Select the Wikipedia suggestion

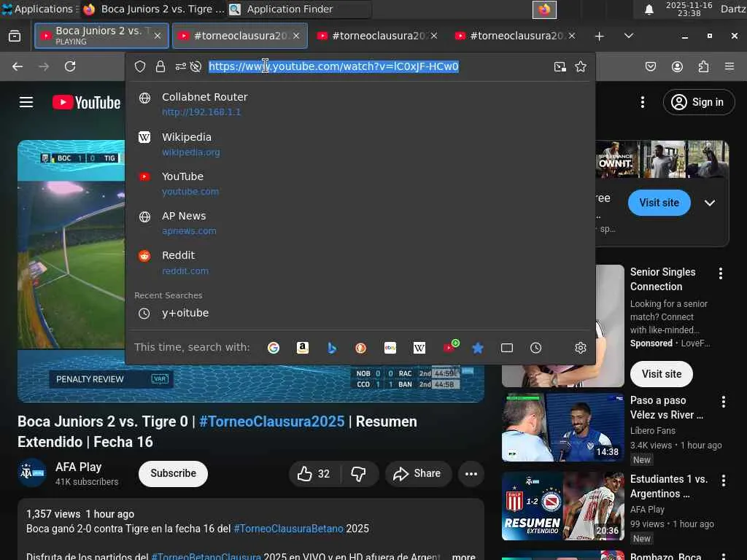[x=360, y=144]
